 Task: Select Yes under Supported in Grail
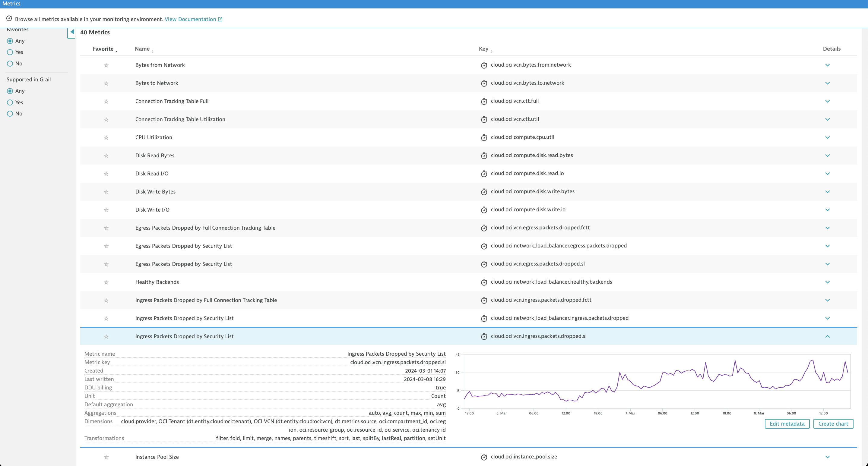click(x=10, y=102)
